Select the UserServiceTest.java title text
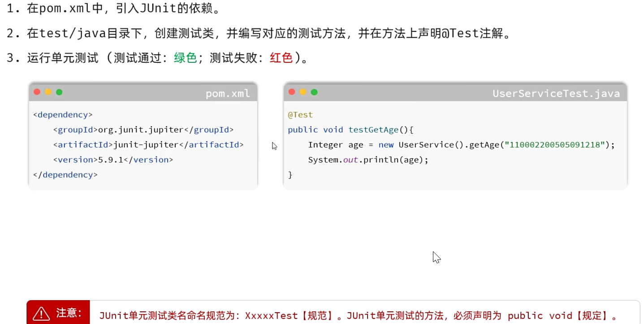The image size is (644, 324). click(x=556, y=93)
